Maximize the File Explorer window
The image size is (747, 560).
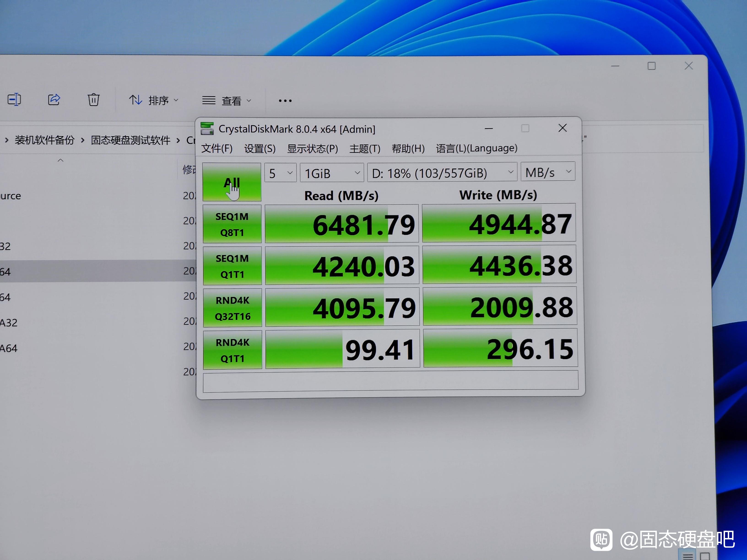651,66
